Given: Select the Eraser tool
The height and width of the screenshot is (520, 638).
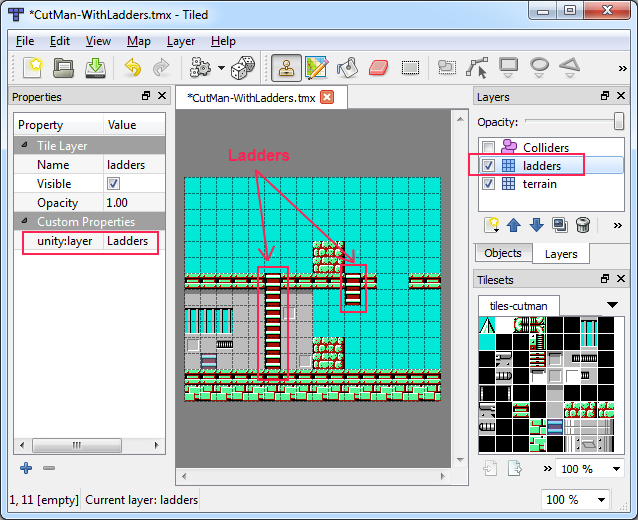Looking at the screenshot, I should coord(378,68).
